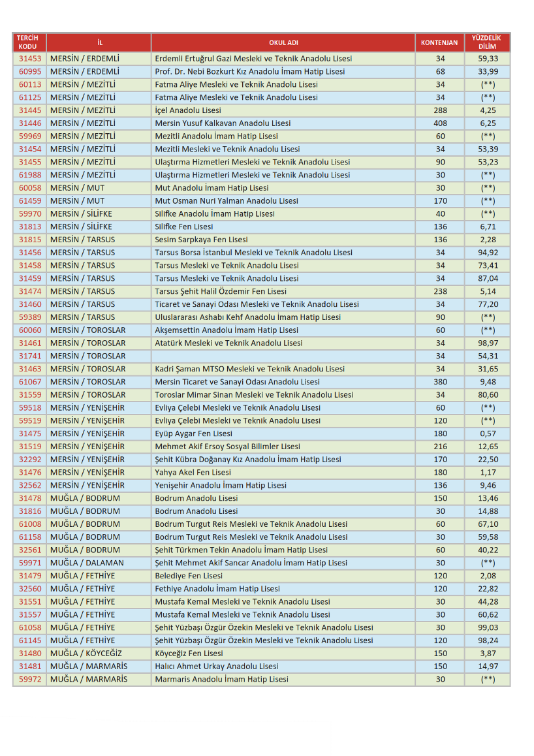
Task: Click Halıcı Ahmet Urkay Anadolu Lisesi
Action: (x=216, y=667)
